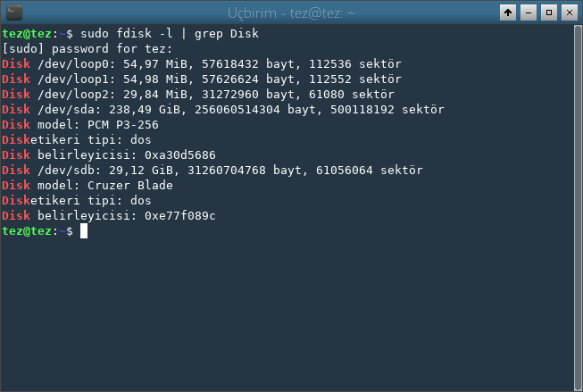Screen dimensions: 583x392
Task: Click the /dev/loop0 disk line
Action: pyautogui.click(x=202, y=63)
